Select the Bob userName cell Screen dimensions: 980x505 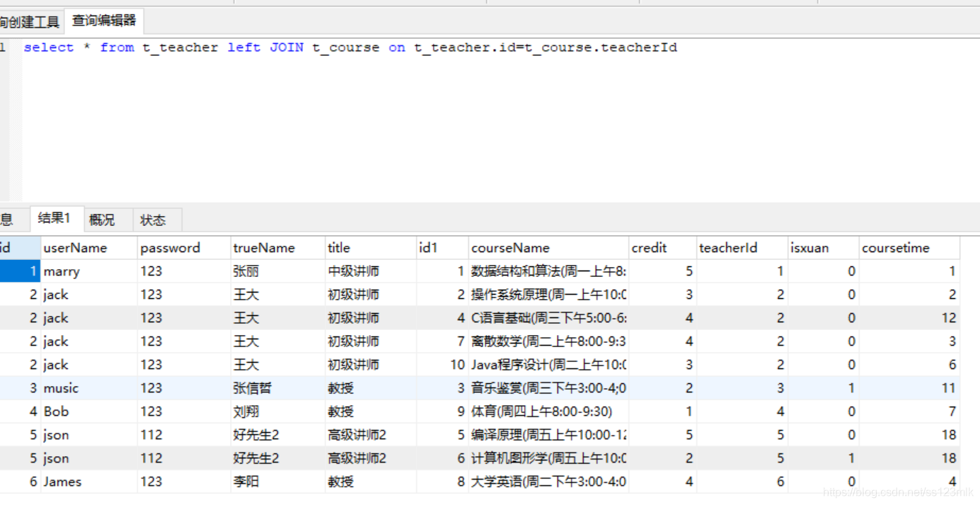pyautogui.click(x=88, y=412)
